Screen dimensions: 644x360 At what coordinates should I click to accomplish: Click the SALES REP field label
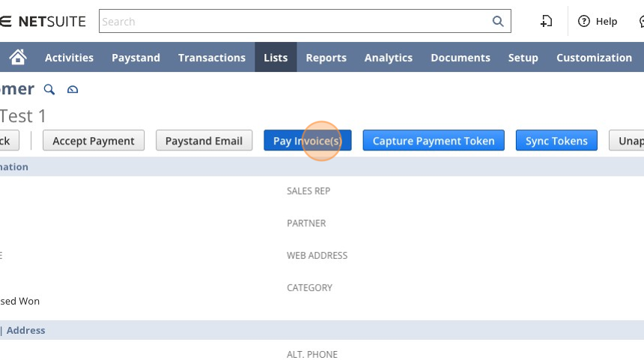[x=309, y=191]
